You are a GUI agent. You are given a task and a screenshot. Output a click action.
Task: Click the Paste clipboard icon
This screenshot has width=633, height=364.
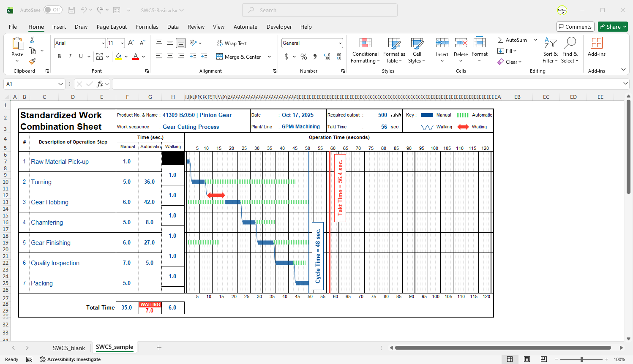(x=17, y=43)
